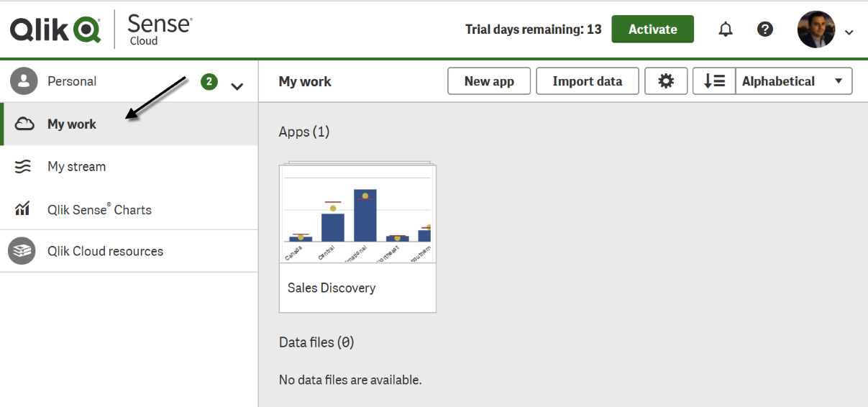Click the Qlik Cloud resources books icon
Screen dimensions: 868x407
pyautogui.click(x=22, y=251)
